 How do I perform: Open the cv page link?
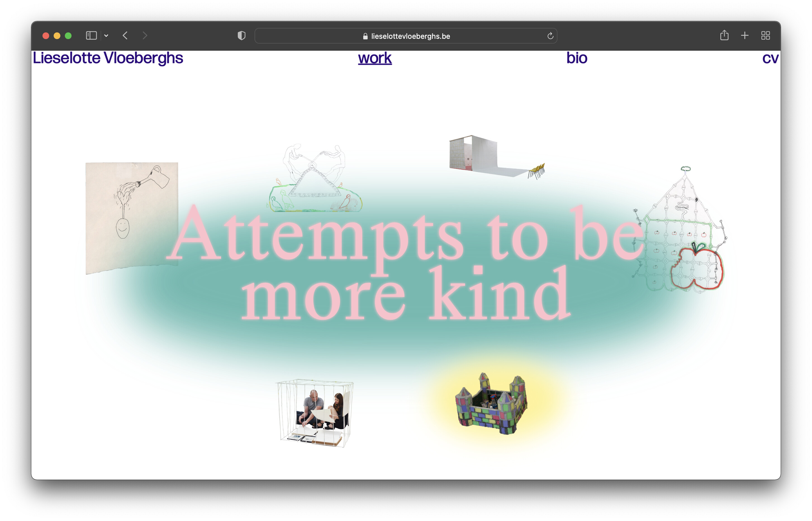tap(770, 58)
